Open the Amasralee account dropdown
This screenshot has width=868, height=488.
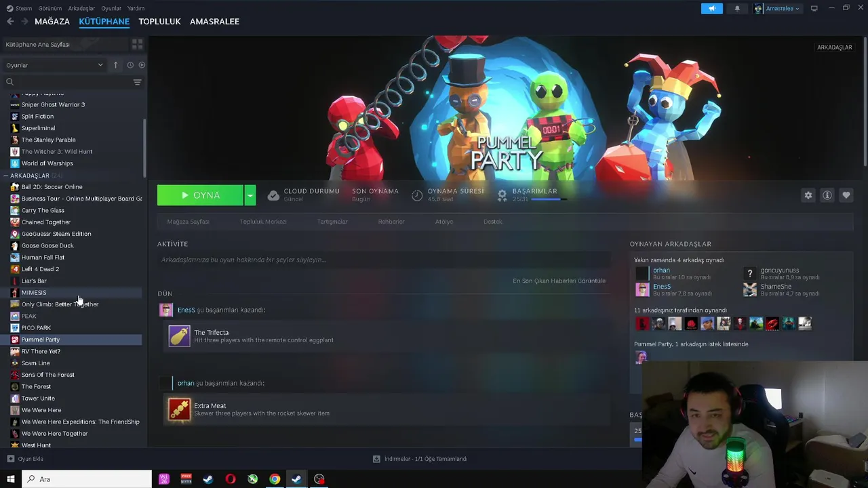click(777, 8)
